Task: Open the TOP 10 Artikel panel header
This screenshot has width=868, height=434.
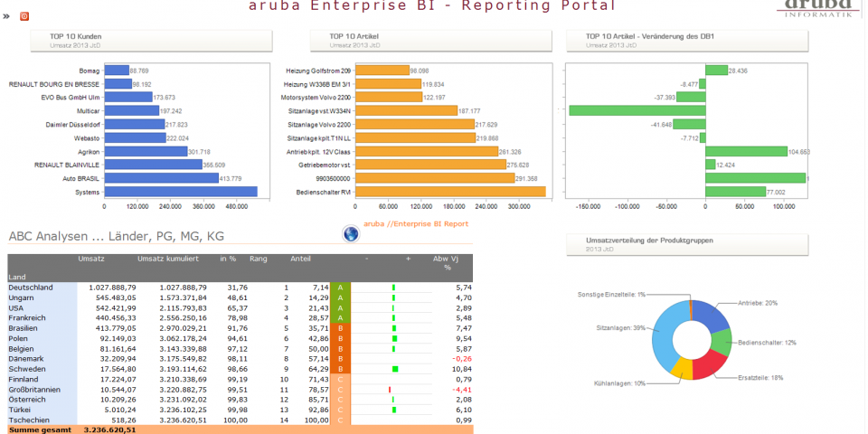Action: 431,41
